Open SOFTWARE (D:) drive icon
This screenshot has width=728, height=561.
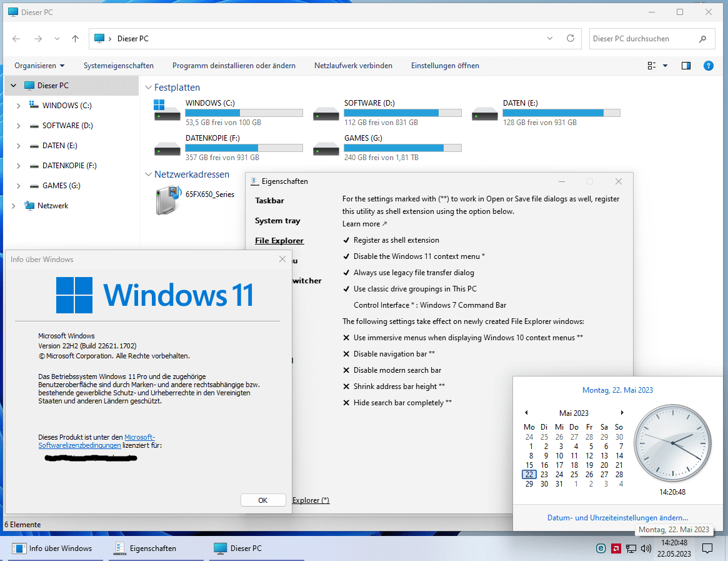click(x=326, y=113)
